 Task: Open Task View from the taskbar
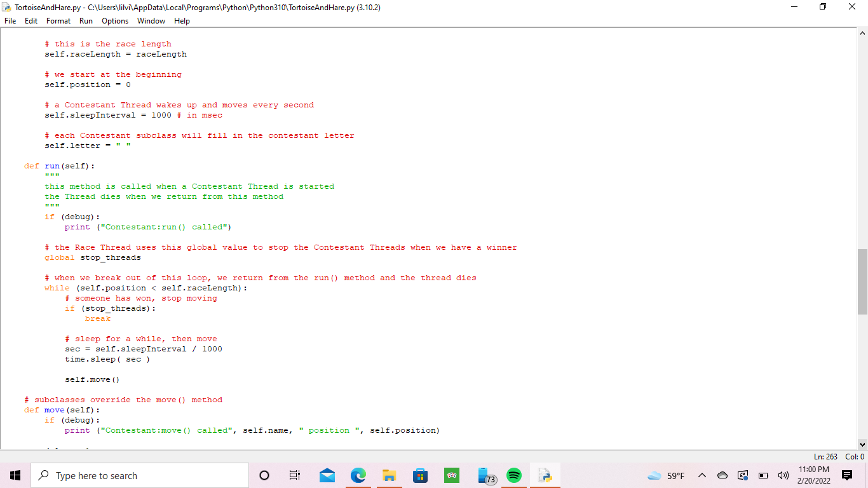coord(295,475)
